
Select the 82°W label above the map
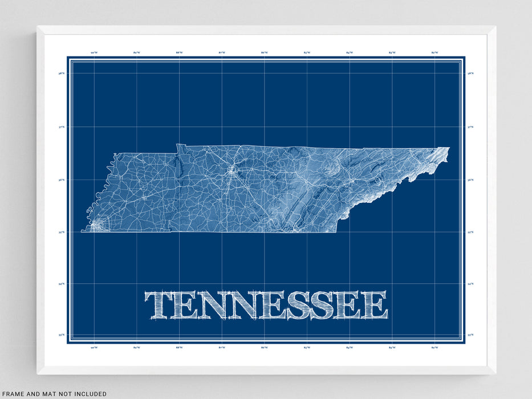pyautogui.click(x=434, y=52)
